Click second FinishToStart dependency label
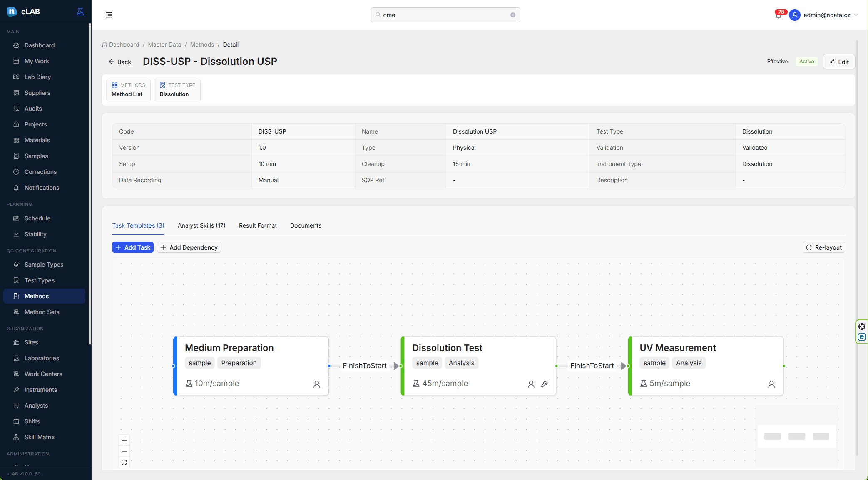Image resolution: width=868 pixels, height=480 pixels. tap(592, 366)
